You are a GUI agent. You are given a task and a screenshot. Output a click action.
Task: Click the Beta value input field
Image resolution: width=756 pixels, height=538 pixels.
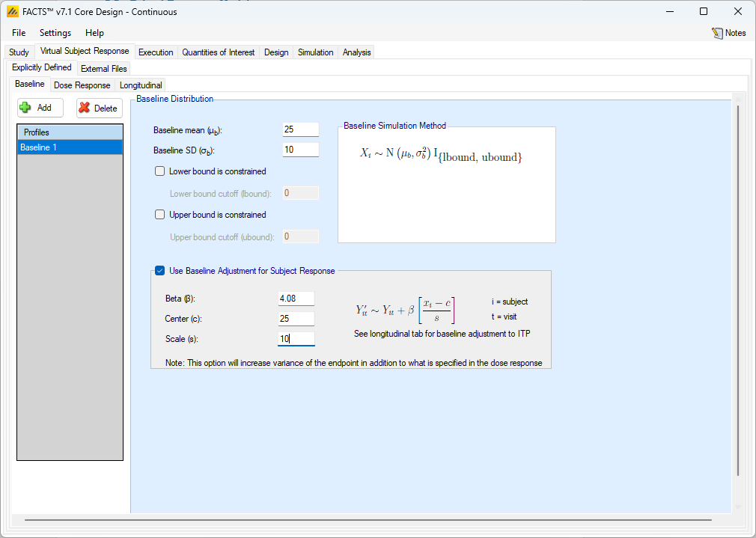[x=296, y=299]
